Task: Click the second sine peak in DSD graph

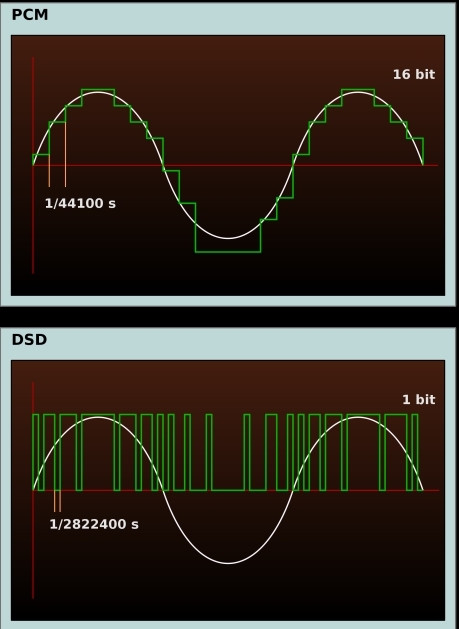Action: [358, 418]
